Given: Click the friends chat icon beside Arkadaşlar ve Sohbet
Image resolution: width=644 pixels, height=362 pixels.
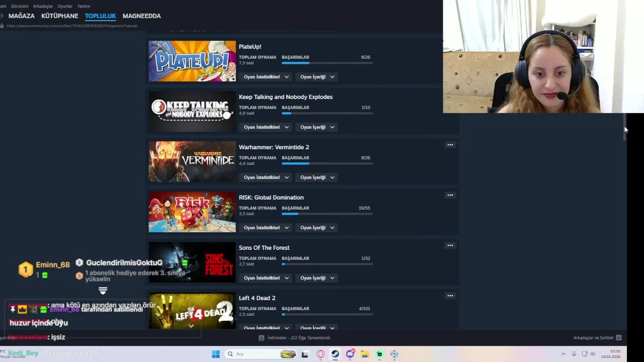Looking at the screenshot, I should coord(619,338).
